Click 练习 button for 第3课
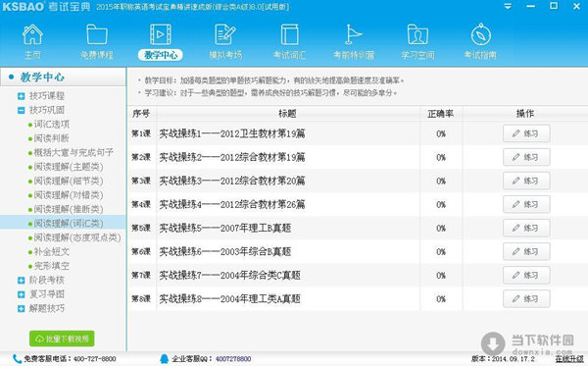588x366 pixels. pos(526,181)
